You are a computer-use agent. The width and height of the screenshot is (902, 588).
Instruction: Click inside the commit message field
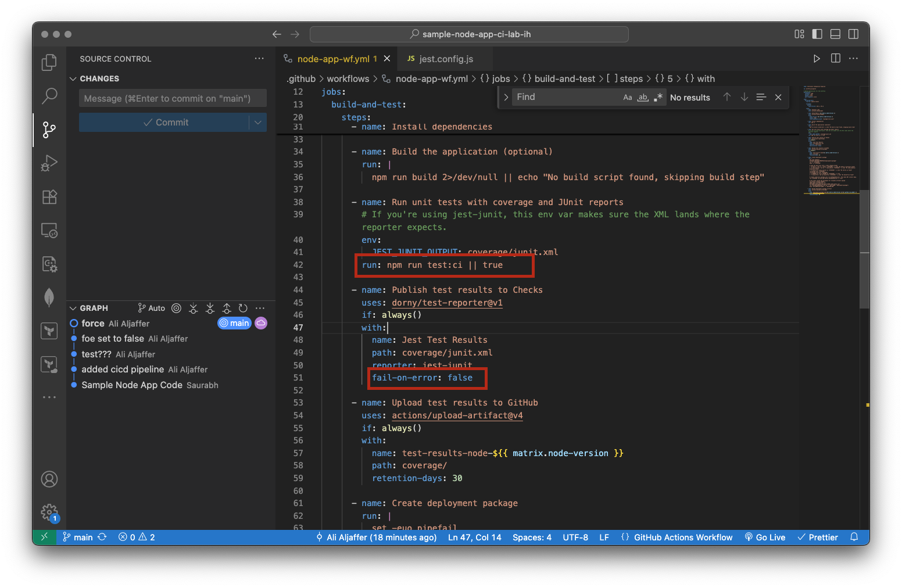172,98
